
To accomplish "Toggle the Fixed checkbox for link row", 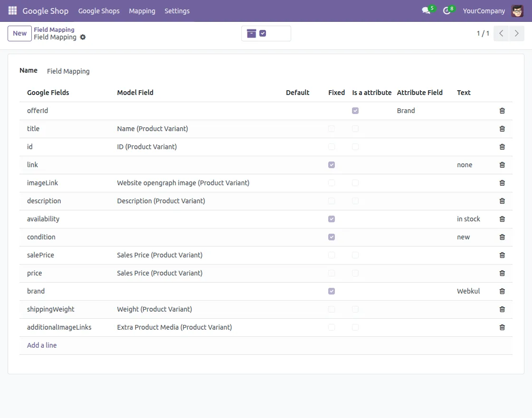I will tap(332, 165).
